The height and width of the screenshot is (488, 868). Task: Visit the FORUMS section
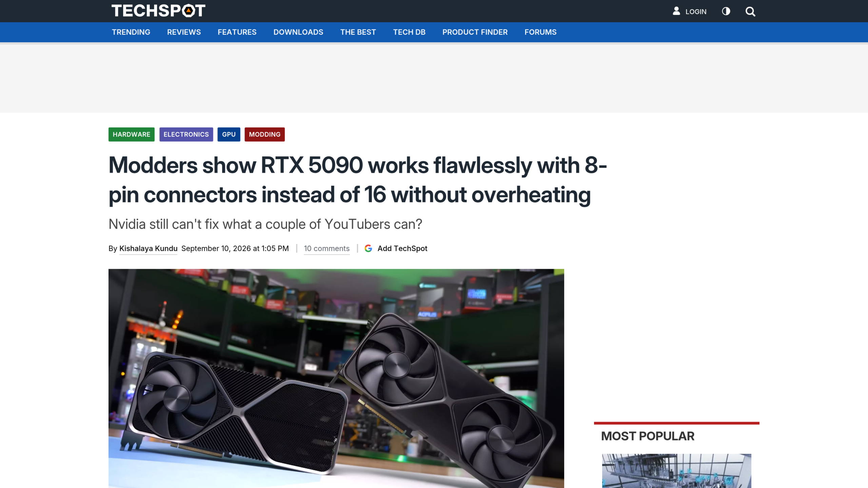(540, 32)
